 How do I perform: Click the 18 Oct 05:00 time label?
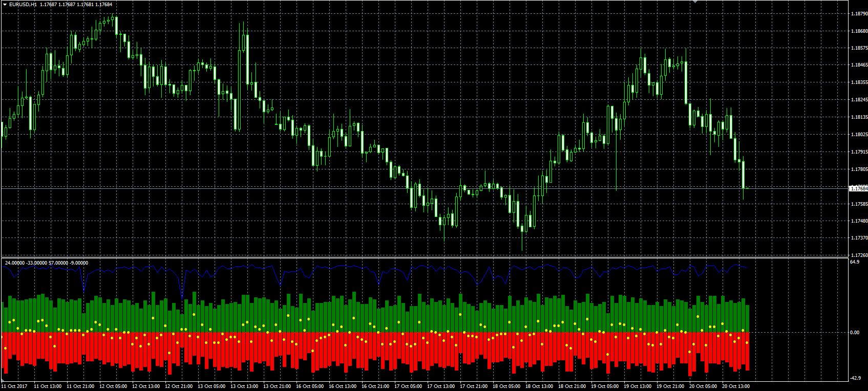pyautogui.click(x=506, y=386)
